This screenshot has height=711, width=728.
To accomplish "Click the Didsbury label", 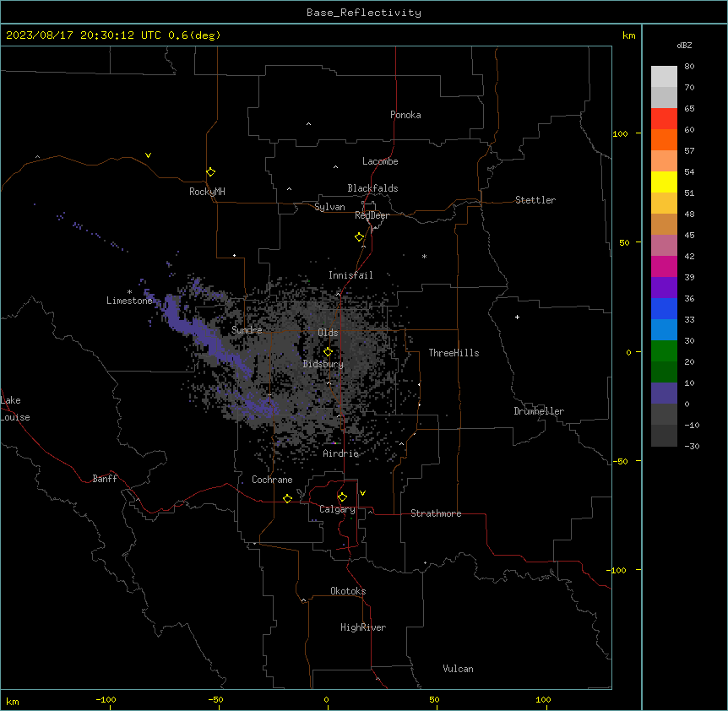I will (323, 364).
